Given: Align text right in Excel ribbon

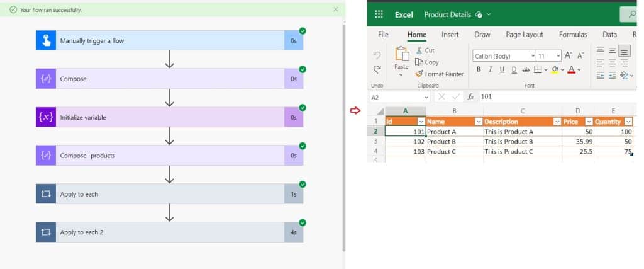Looking at the screenshot, I should coord(625,63).
